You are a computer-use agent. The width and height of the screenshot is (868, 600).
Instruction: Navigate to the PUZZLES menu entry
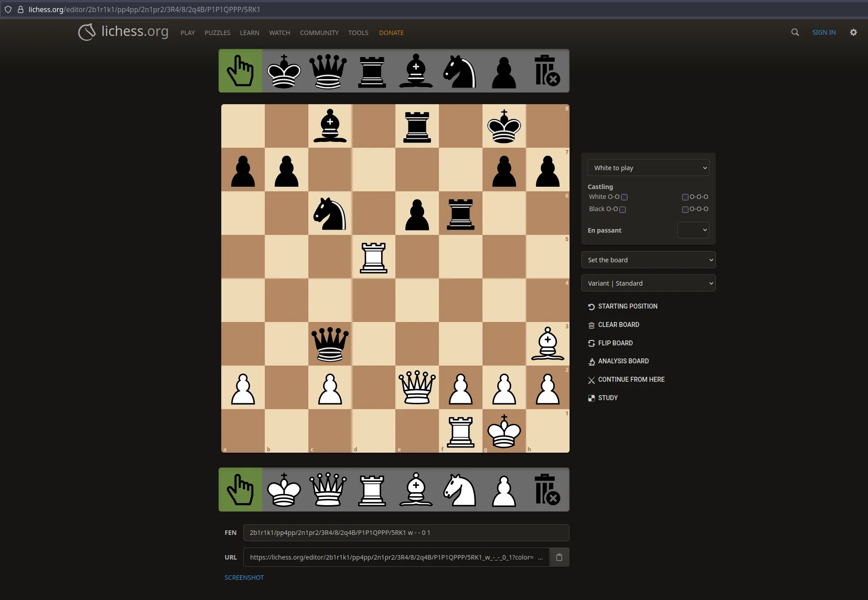tap(217, 32)
